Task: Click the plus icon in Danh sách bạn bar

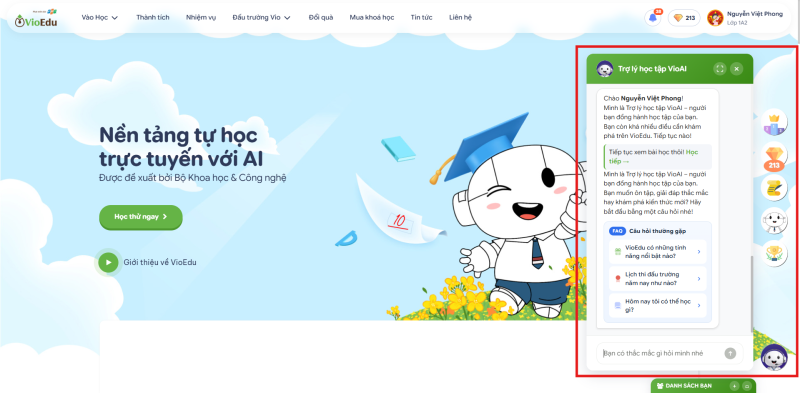Action: coord(734,386)
